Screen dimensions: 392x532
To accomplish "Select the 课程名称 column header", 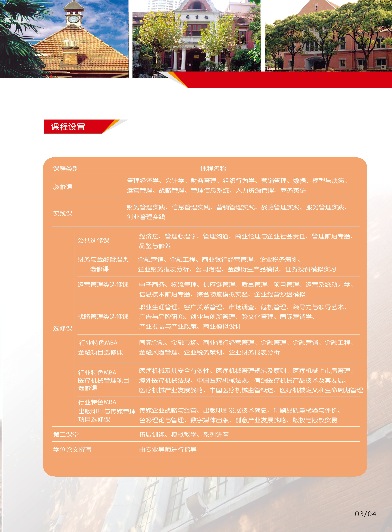I will [x=213, y=169].
